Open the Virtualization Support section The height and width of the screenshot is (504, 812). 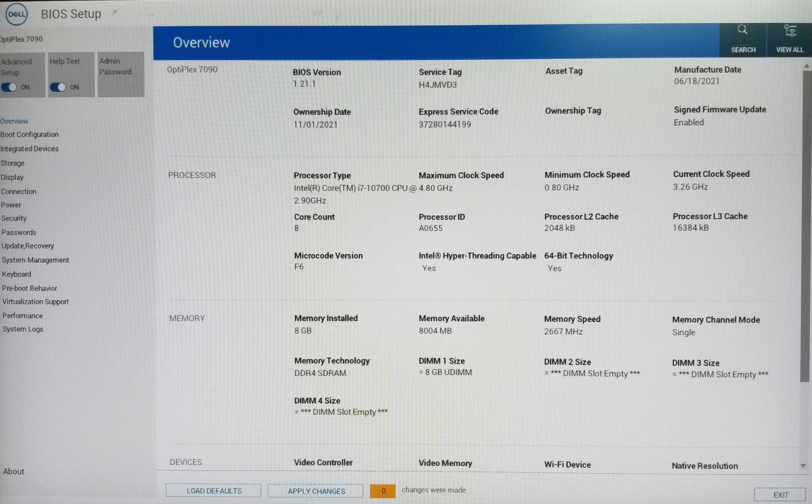pyautogui.click(x=35, y=301)
